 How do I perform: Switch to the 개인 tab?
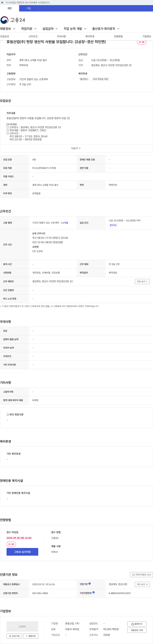[x=10, y=8]
